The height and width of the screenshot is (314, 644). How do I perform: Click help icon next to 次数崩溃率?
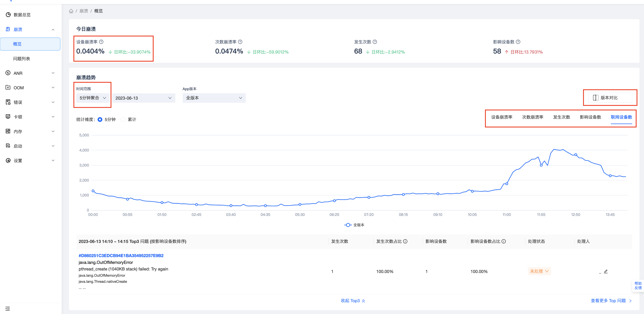240,42
